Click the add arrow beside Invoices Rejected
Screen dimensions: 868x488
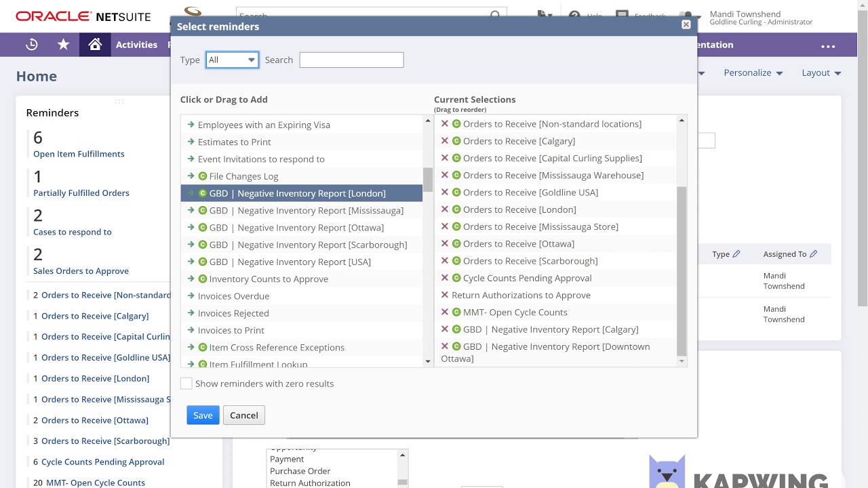[x=191, y=313]
